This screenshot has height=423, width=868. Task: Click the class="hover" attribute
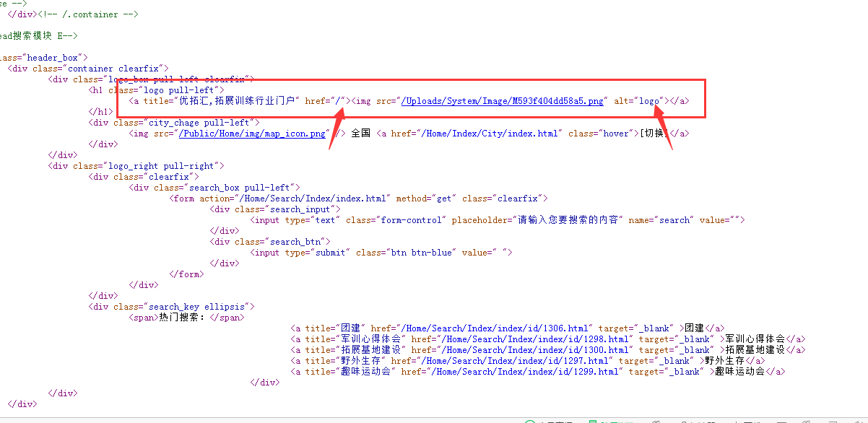point(600,134)
